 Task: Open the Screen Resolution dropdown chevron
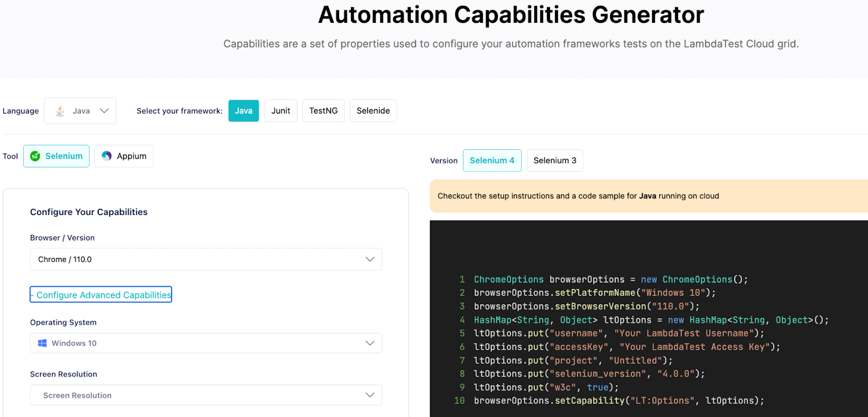tap(370, 395)
